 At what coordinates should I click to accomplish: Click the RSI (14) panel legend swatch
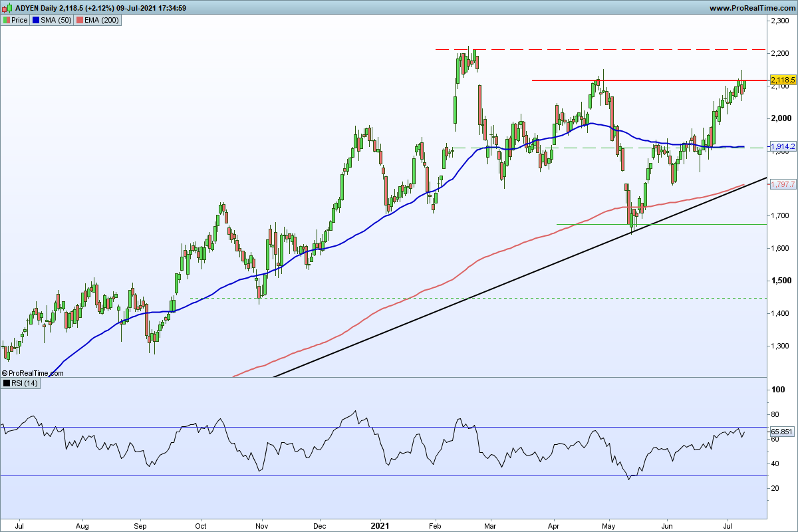tap(7, 383)
